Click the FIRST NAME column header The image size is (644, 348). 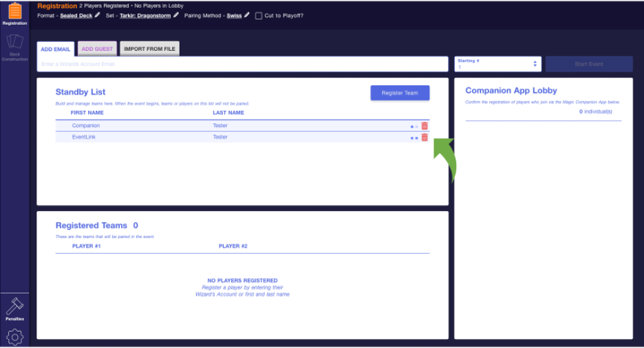(87, 112)
